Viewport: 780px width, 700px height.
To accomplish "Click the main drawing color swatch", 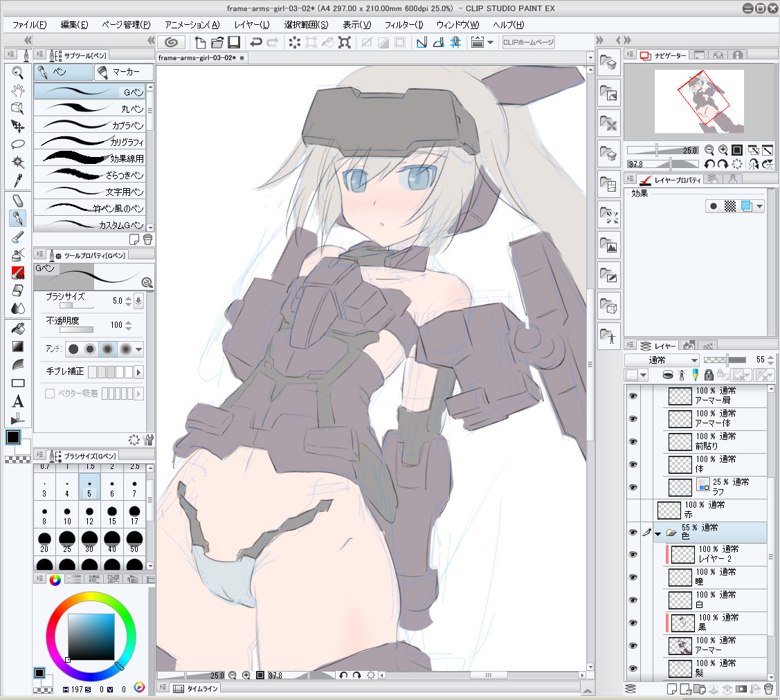I will pos(13,437).
